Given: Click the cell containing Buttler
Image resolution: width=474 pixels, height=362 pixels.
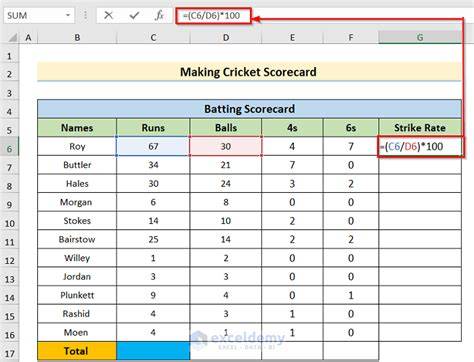Looking at the screenshot, I should tap(77, 165).
